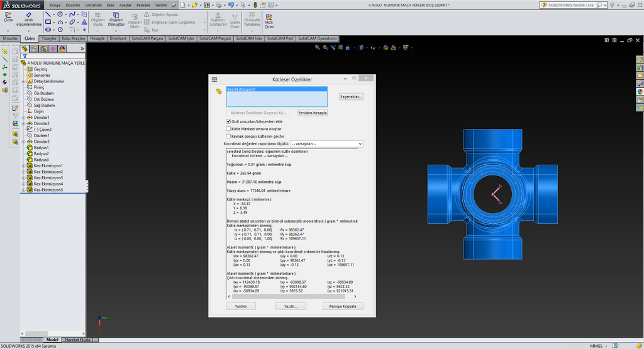Screen dimensions: 644x349
Task: Uncheck Gizli unsurları/bileşenleri ekle
Action: pyautogui.click(x=228, y=121)
